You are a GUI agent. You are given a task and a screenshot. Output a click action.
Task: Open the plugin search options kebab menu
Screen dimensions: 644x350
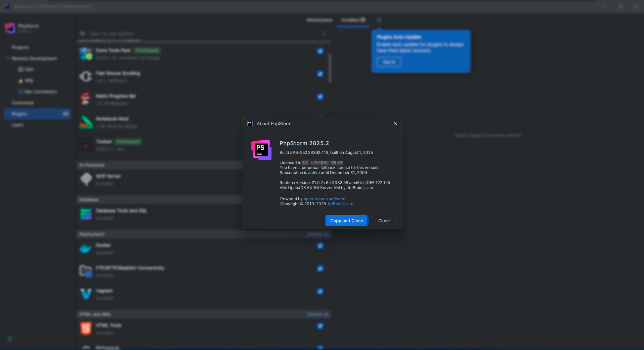325,34
